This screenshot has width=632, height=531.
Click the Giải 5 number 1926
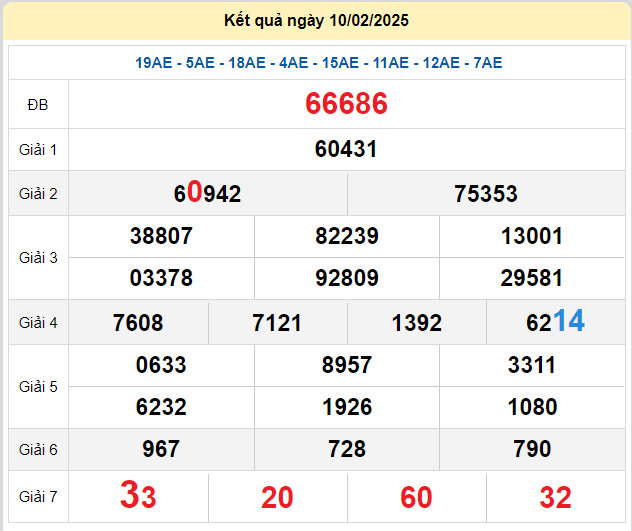[x=347, y=407]
